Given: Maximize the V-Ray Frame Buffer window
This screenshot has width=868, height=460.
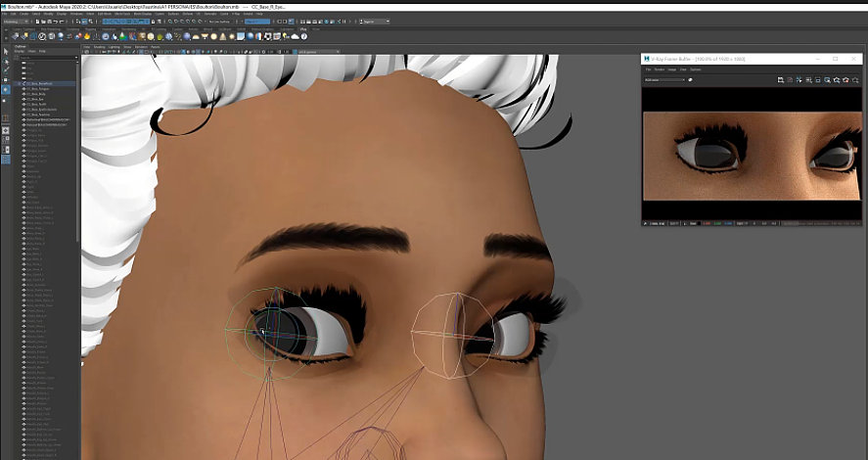Looking at the screenshot, I should coord(836,59).
